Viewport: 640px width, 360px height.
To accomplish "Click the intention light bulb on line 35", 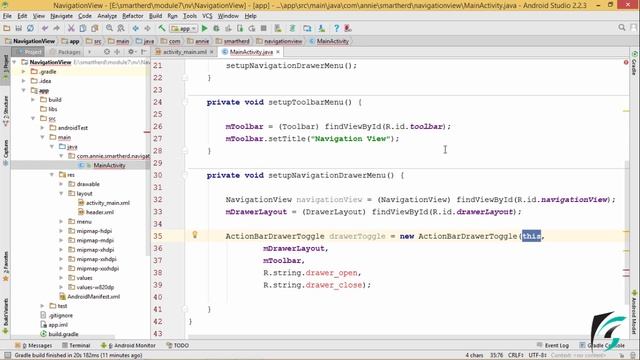I will (195, 235).
